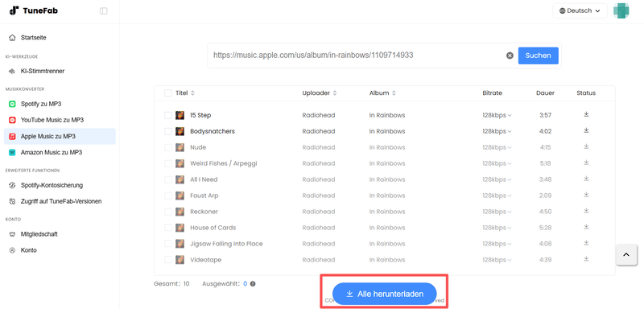This screenshot has width=644, height=309.
Task: Open Spotify-Kontosicherung in the sidebar
Action: pyautogui.click(x=60, y=185)
